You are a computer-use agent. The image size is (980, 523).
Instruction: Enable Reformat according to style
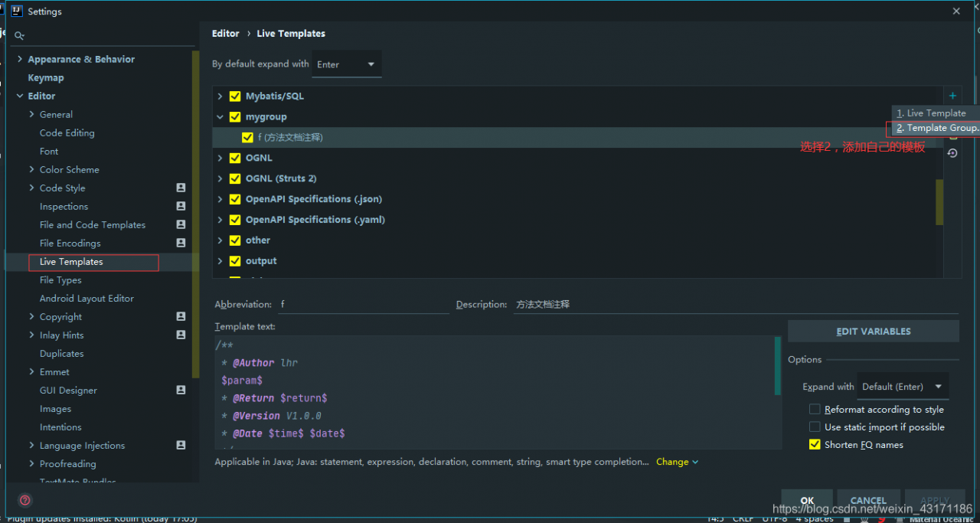click(x=815, y=410)
